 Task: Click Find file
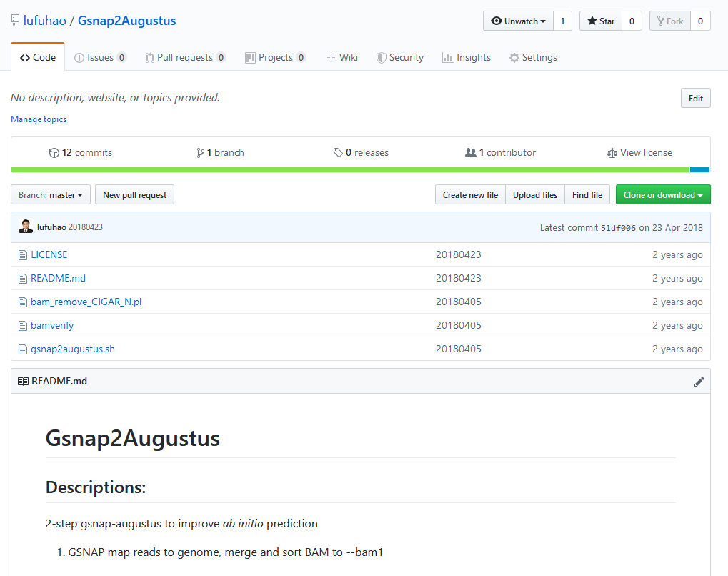click(x=587, y=194)
